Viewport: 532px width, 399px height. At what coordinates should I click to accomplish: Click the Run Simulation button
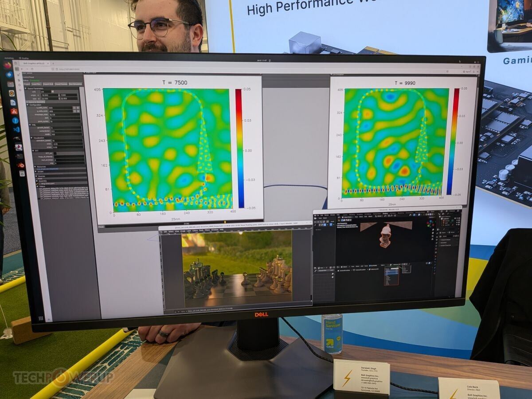click(75, 84)
